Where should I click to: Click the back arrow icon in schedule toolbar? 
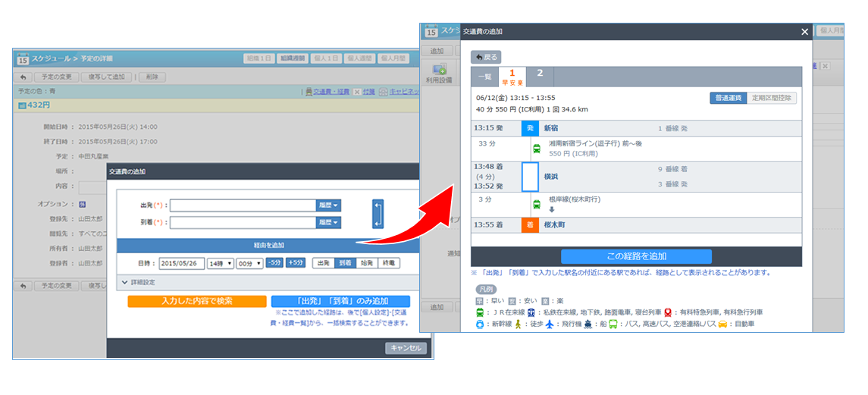tap(24, 77)
